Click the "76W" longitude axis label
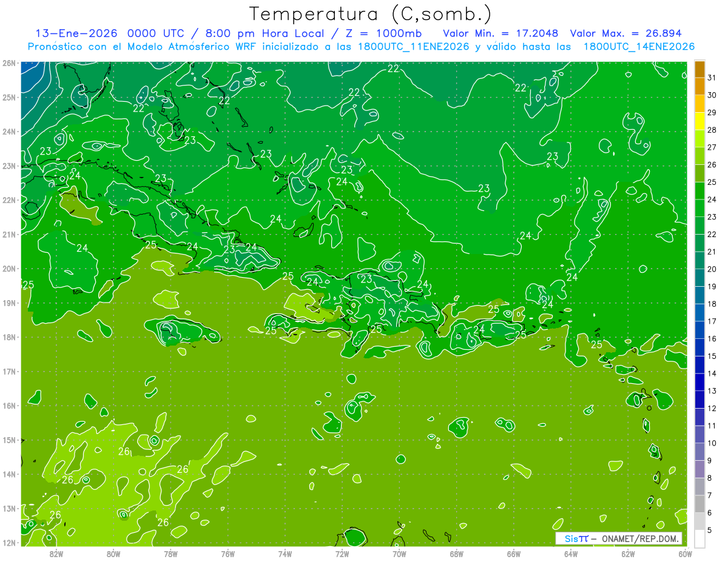This screenshot has width=728, height=562. point(227,554)
